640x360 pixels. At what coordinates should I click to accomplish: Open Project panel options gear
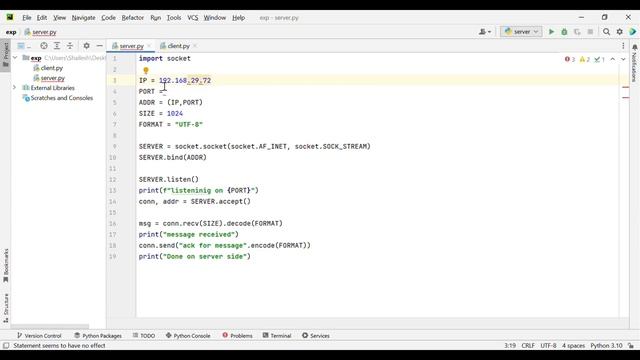click(x=87, y=46)
